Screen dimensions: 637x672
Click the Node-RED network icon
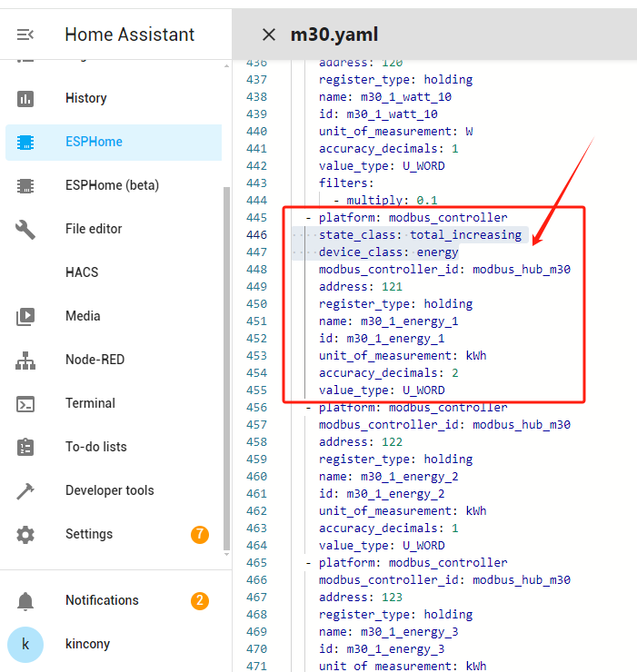click(25, 360)
